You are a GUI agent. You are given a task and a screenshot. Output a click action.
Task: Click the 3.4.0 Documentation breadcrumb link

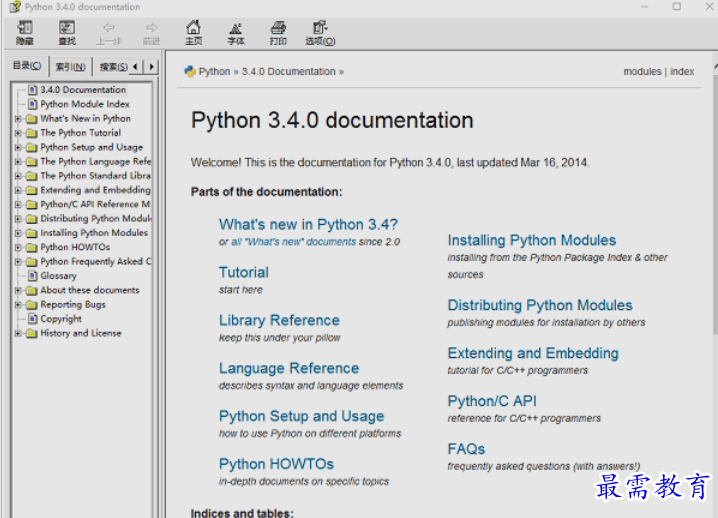288,71
